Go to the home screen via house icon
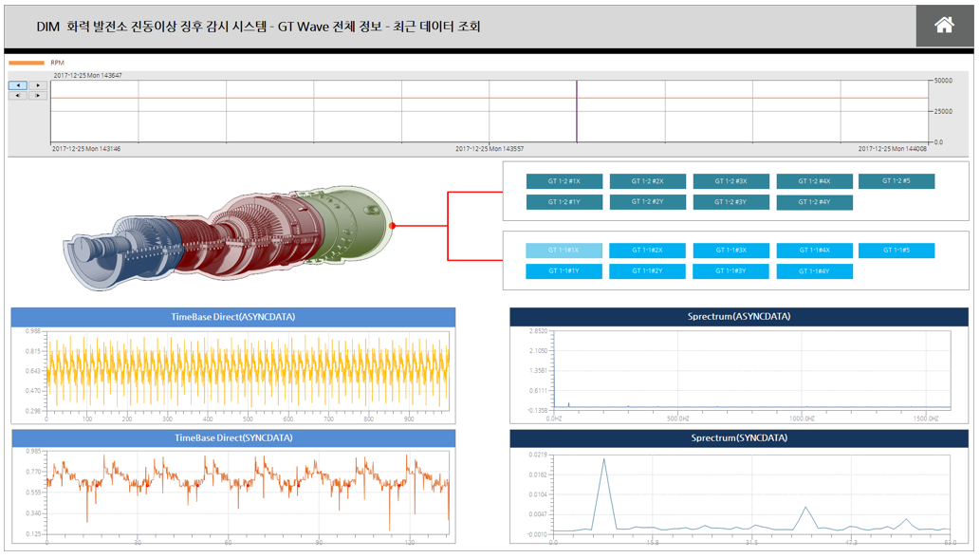Screen dimensions: 980x558 (944, 26)
